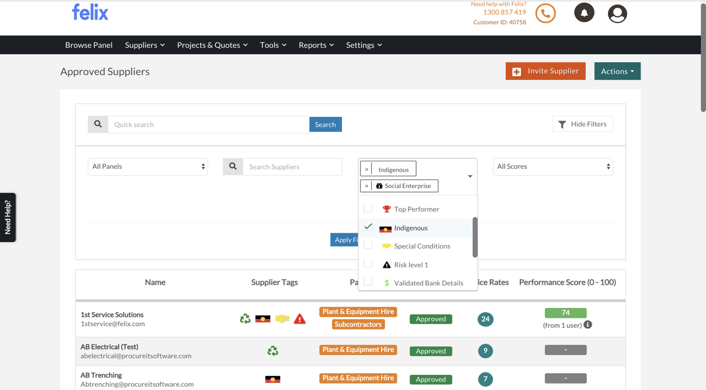Click the recycle tag icon for AB Electrical (Test)
Image resolution: width=706 pixels, height=390 pixels.
click(x=273, y=350)
